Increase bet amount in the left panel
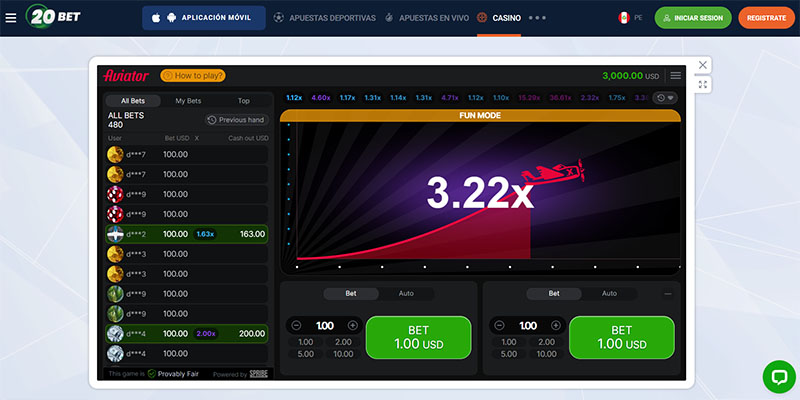800x400 pixels. 353,326
